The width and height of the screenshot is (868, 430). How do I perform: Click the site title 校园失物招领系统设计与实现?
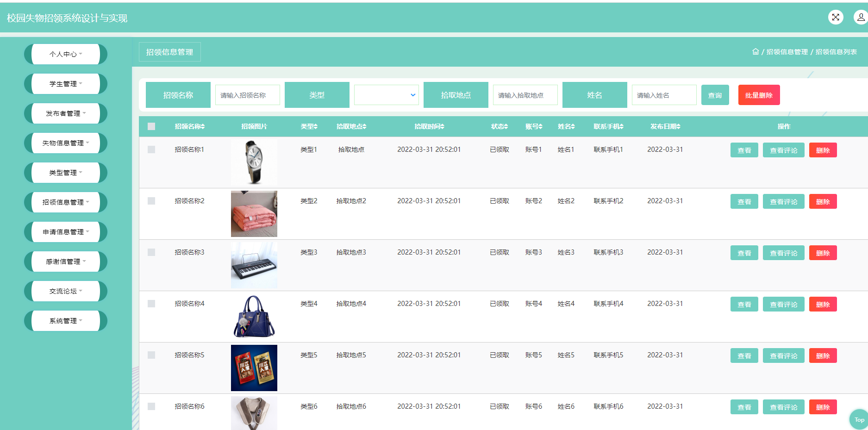click(x=67, y=18)
